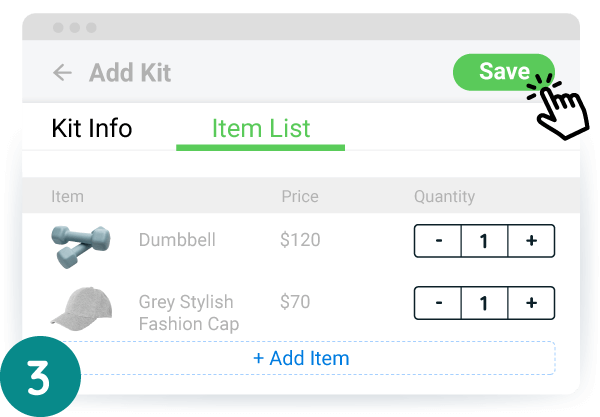This screenshot has width=600, height=417.
Task: Click the Dumbbell item name
Action: click(x=177, y=240)
